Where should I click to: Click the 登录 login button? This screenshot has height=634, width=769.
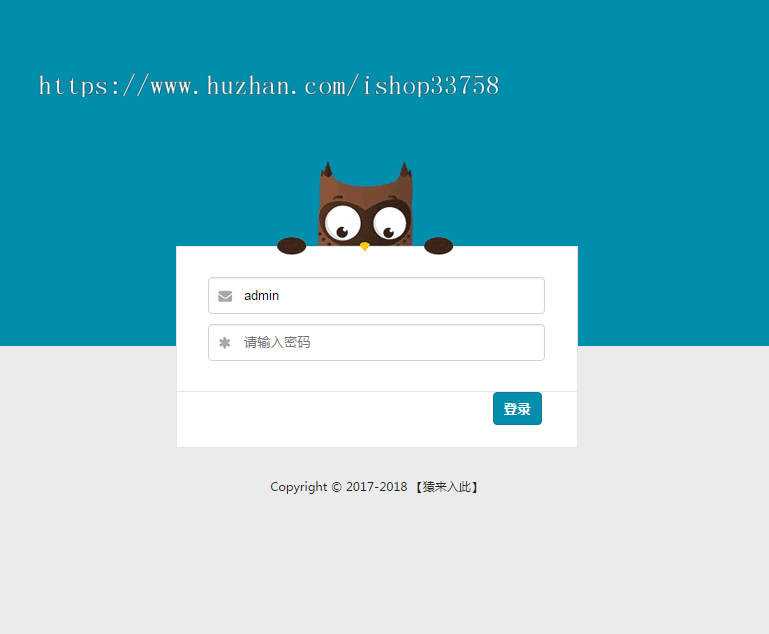pos(517,408)
